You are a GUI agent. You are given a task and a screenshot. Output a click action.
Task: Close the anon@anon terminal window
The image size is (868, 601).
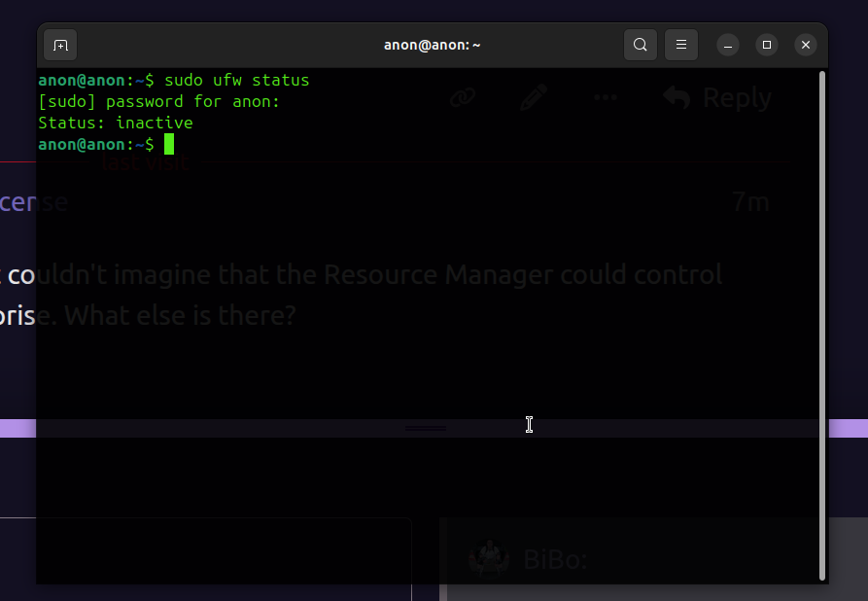(805, 45)
